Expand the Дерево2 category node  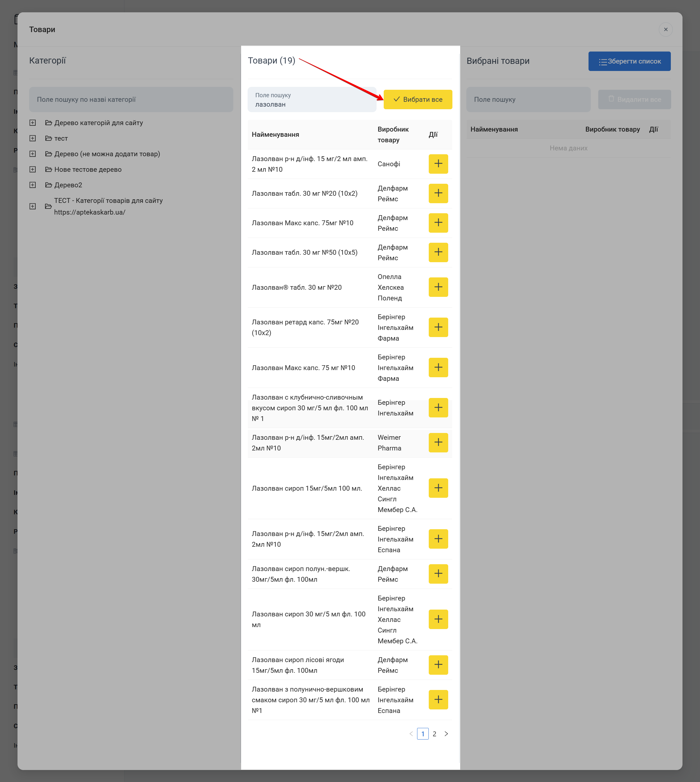(33, 185)
